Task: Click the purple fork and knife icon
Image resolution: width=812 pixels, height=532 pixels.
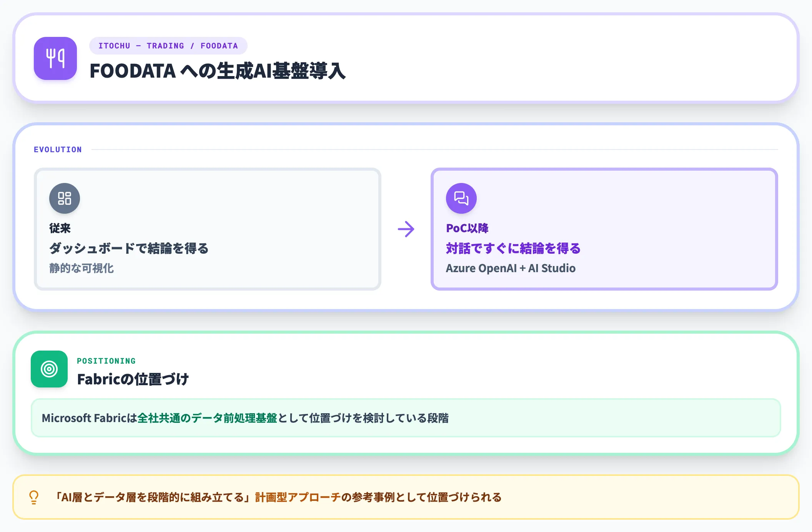Action: (55, 58)
